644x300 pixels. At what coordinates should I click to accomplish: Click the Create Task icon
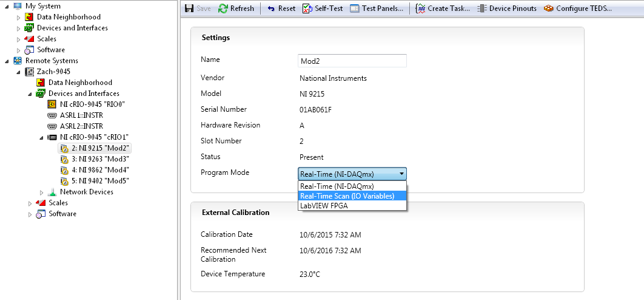point(421,9)
